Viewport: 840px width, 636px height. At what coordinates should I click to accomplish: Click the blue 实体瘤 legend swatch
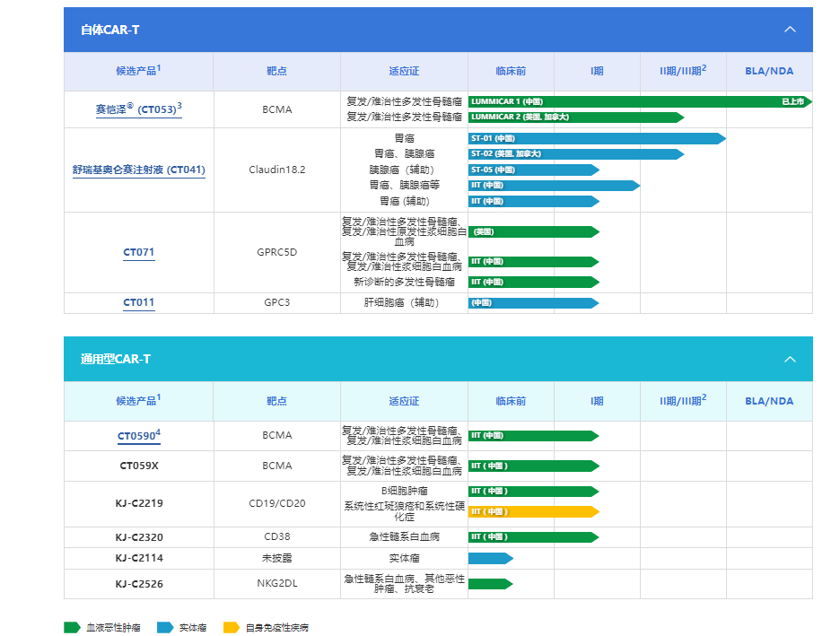pyautogui.click(x=165, y=627)
